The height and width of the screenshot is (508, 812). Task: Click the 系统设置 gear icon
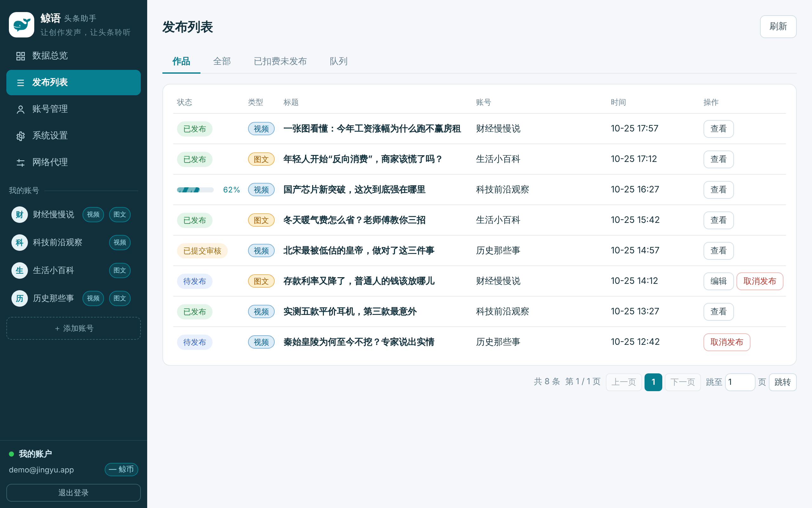point(21,136)
